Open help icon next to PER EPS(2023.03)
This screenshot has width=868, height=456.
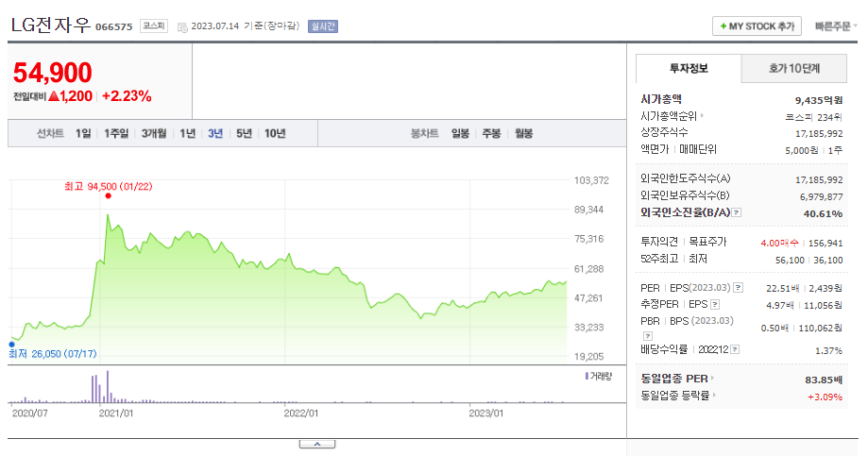pos(739,288)
